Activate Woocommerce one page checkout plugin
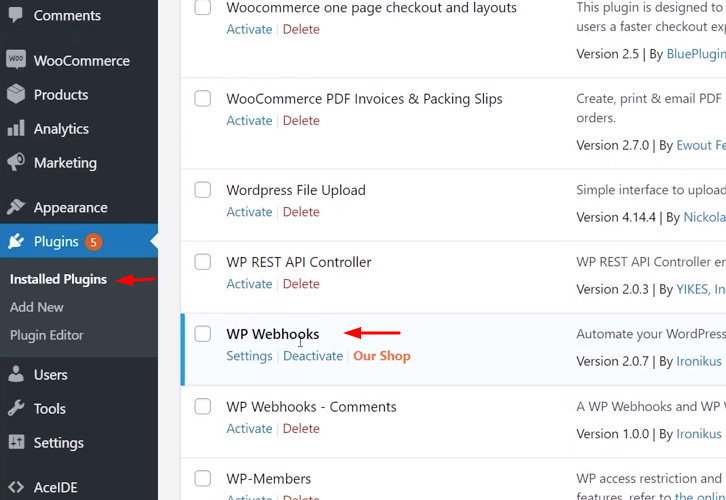The width and height of the screenshot is (726, 500). point(249,29)
